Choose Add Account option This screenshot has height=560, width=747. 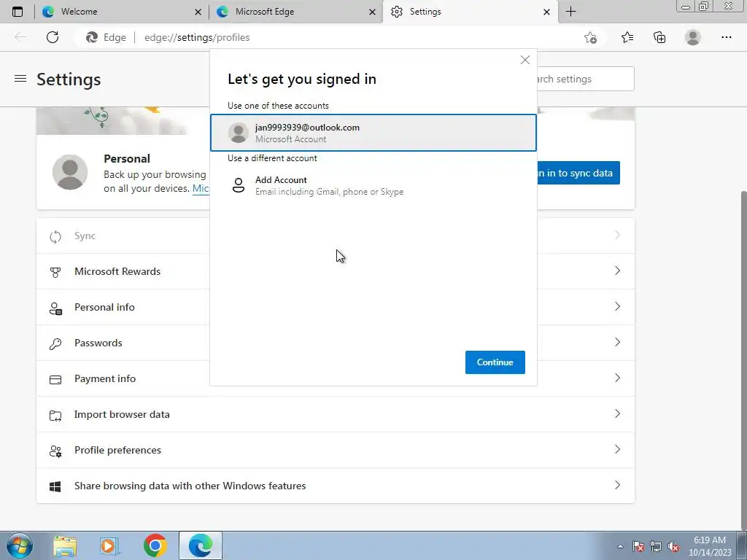[x=373, y=186]
